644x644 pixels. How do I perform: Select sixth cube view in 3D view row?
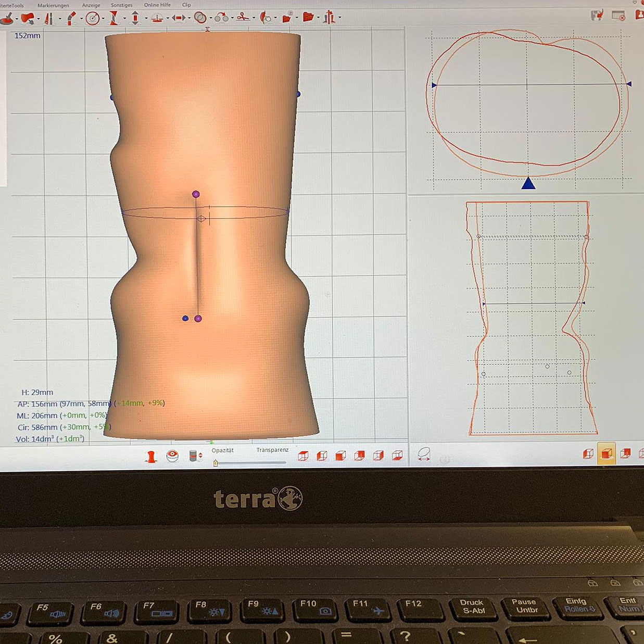click(397, 456)
